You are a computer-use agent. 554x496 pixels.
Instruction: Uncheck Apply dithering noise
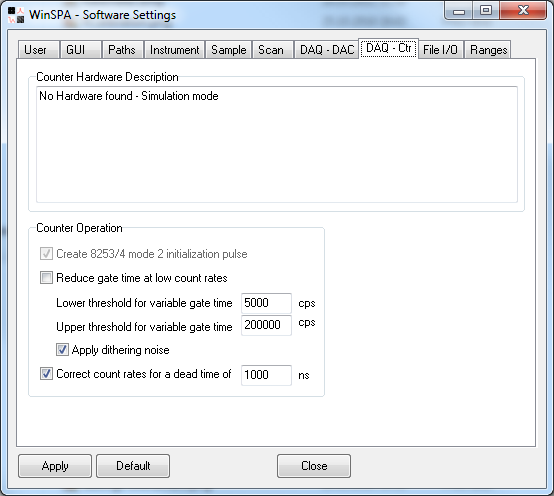click(62, 350)
